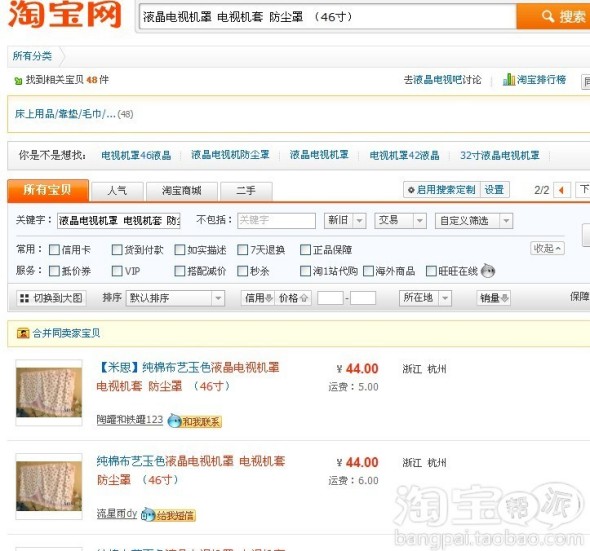Message seller 流星雨dy via Wangwang icon

168,514
